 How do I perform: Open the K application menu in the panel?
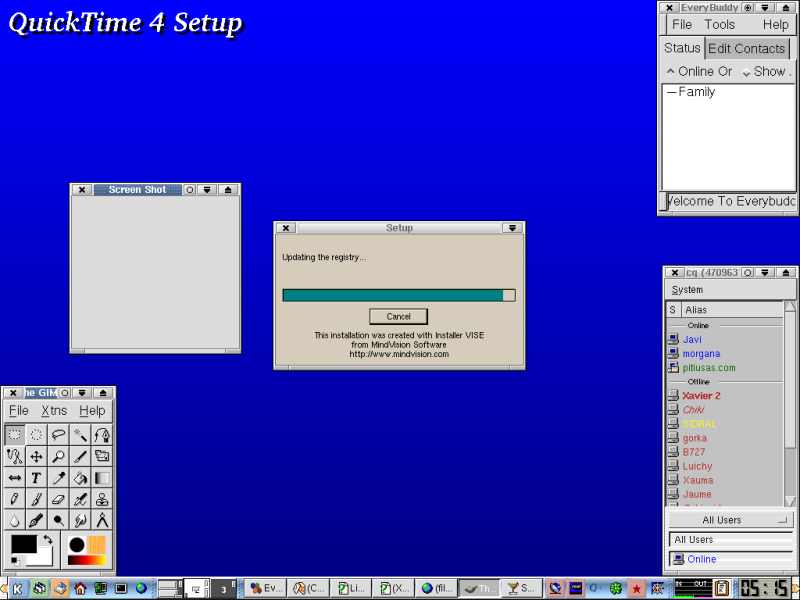[x=17, y=589]
